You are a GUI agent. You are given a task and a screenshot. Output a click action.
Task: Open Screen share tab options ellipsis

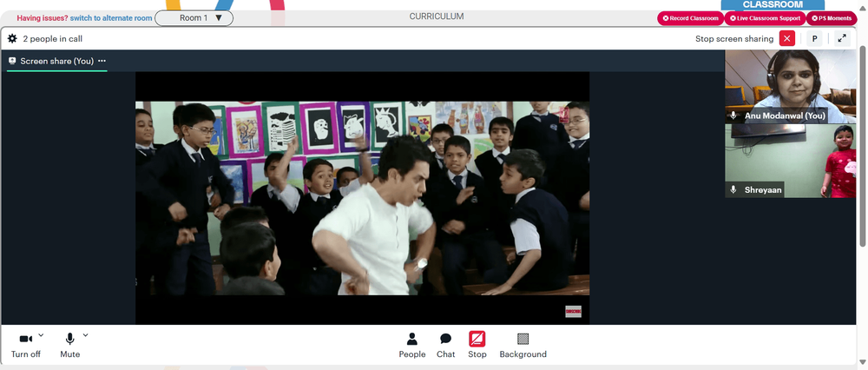click(x=102, y=61)
